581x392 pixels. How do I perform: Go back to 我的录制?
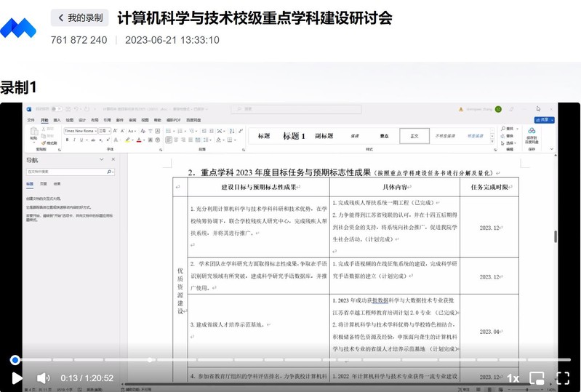79,17
